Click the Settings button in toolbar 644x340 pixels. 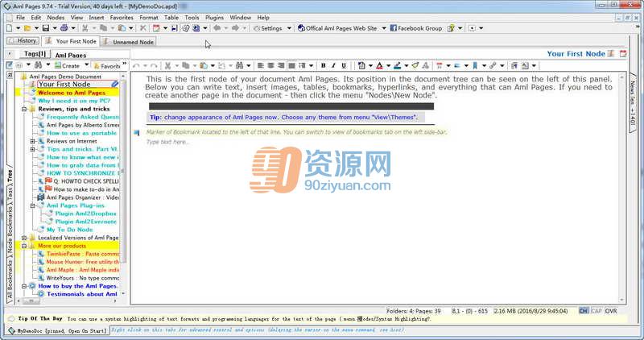[268, 28]
